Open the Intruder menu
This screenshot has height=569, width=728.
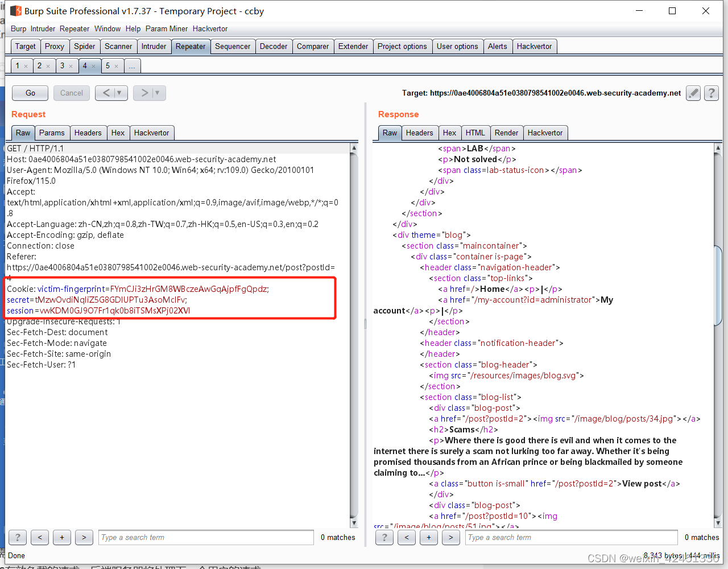[x=43, y=28]
